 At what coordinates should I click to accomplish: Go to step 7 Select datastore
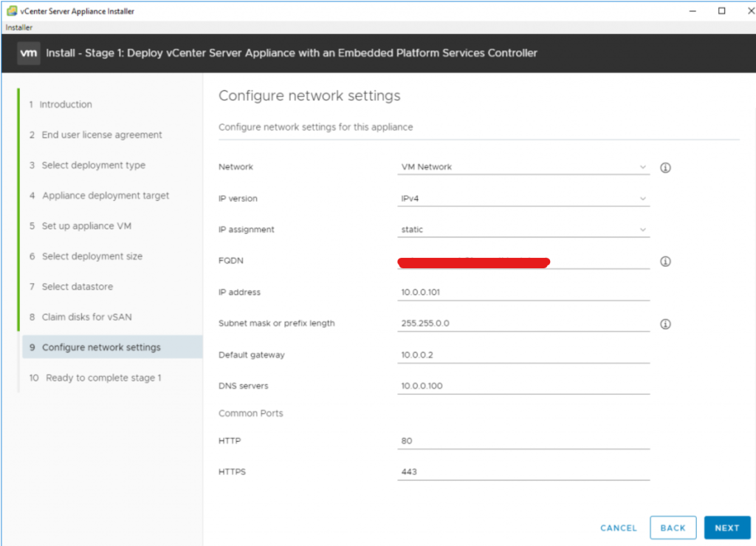tap(71, 287)
